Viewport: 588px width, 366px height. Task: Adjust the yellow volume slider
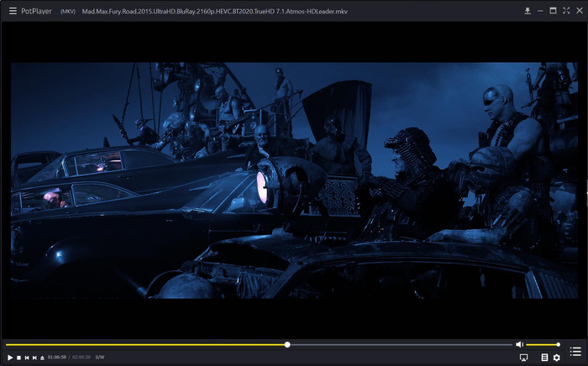pos(543,345)
